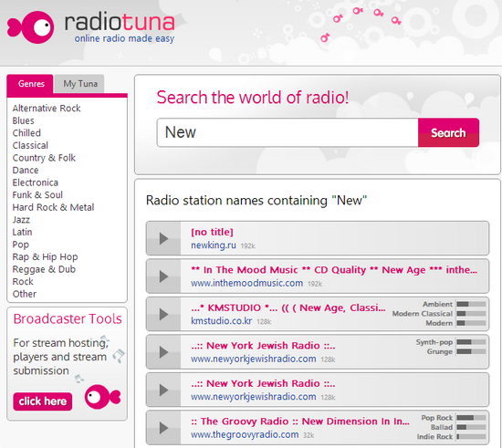Select the Dance genre

26,171
